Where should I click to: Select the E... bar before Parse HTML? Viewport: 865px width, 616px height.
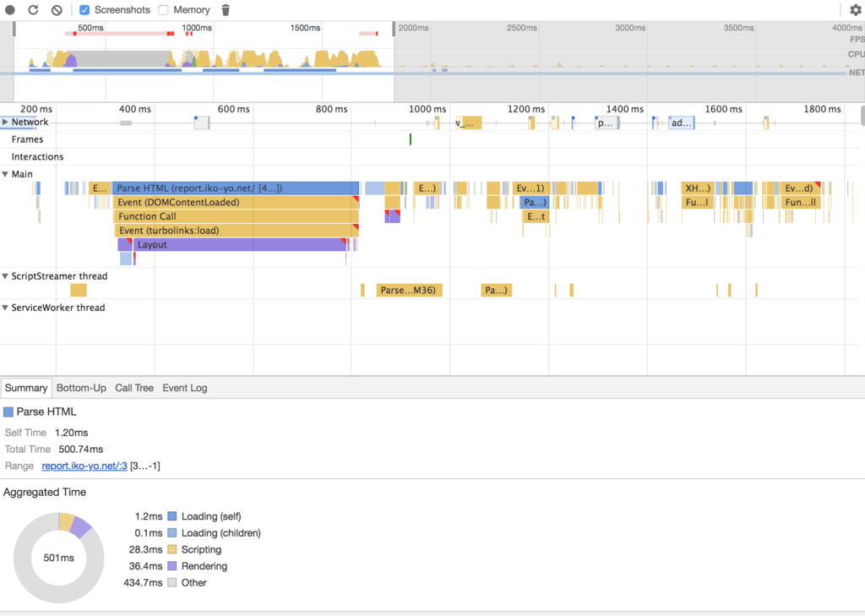point(100,188)
